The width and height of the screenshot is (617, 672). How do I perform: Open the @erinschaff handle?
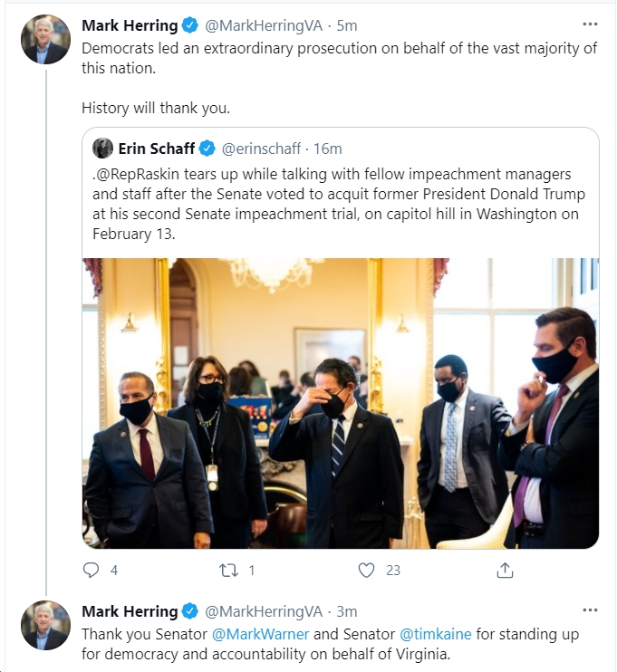(x=261, y=149)
